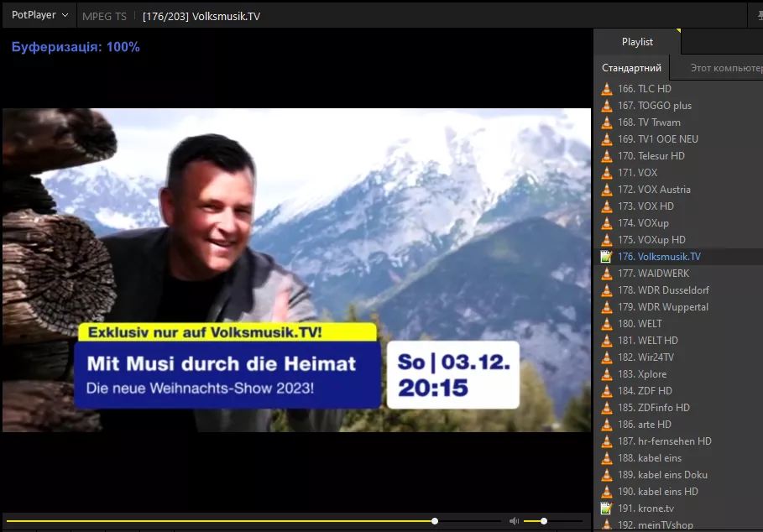Select playlist entry 176. Volksmusik.TV
Image resolution: width=763 pixels, height=532 pixels.
(678, 256)
